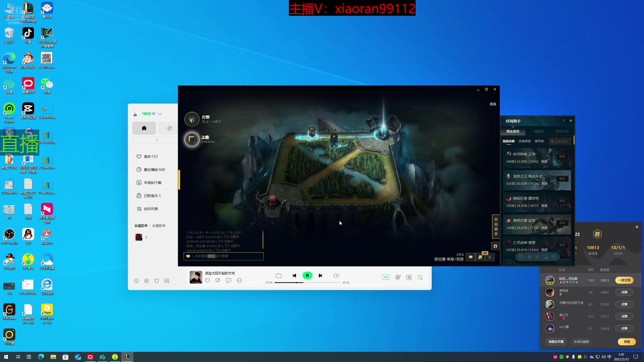644x362 pixels.
Task: Open the skin theme shirt icon
Action: click(x=157, y=281)
